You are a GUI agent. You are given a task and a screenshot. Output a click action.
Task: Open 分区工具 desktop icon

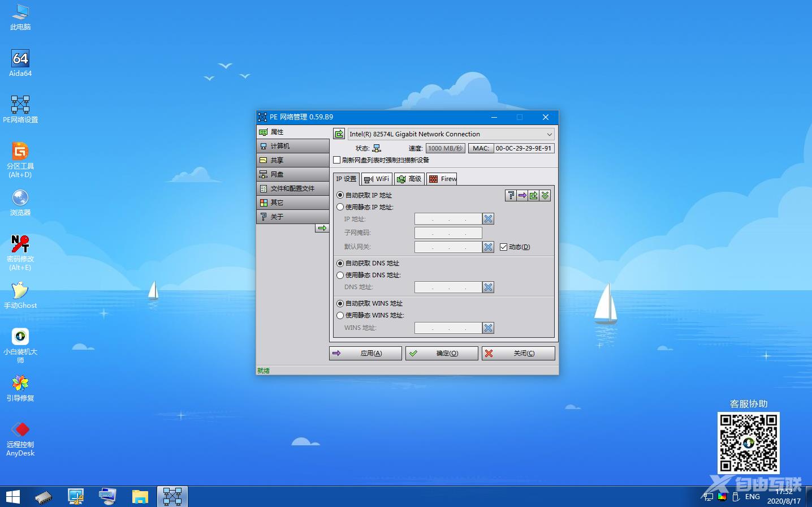20,160
